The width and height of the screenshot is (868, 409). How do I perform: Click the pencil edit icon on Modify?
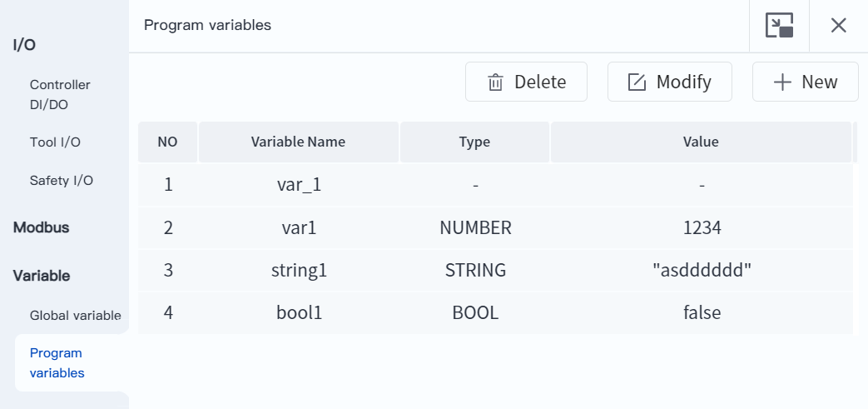click(637, 82)
